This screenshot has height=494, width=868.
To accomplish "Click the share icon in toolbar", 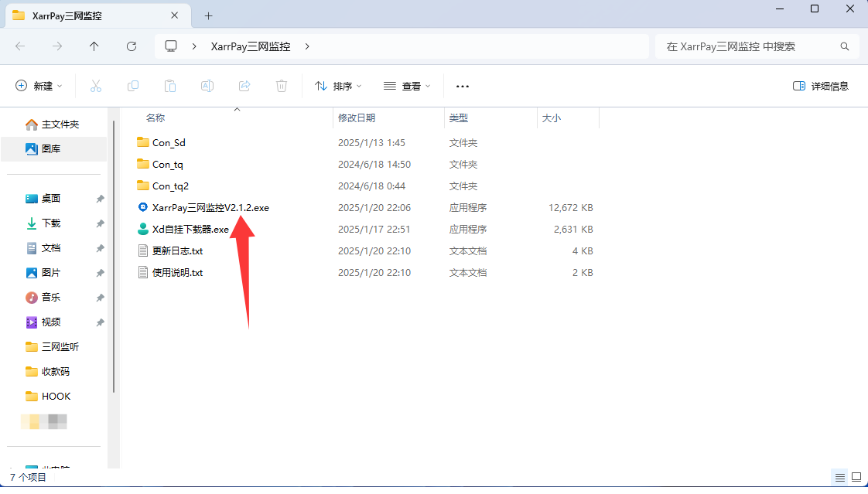I will pyautogui.click(x=244, y=86).
